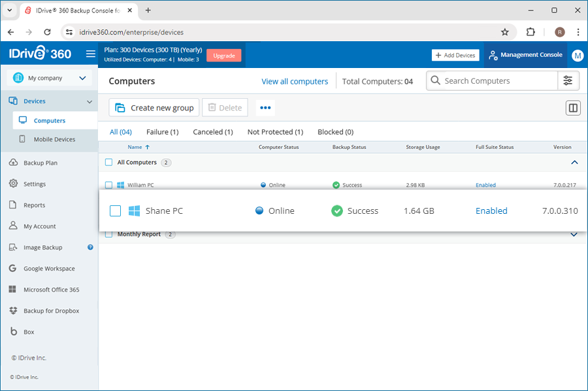The width and height of the screenshot is (588, 391).
Task: Reload the page
Action: [47, 32]
